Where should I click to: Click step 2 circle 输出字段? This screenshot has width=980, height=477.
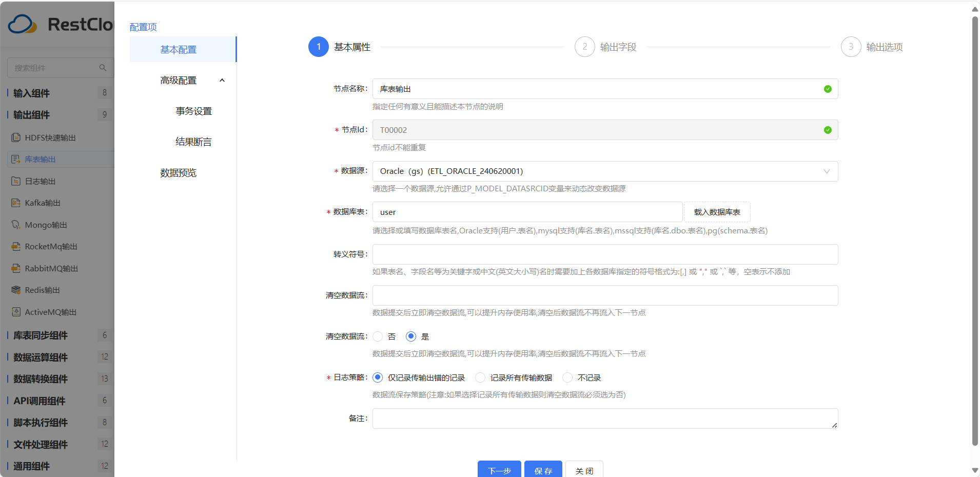coord(584,47)
